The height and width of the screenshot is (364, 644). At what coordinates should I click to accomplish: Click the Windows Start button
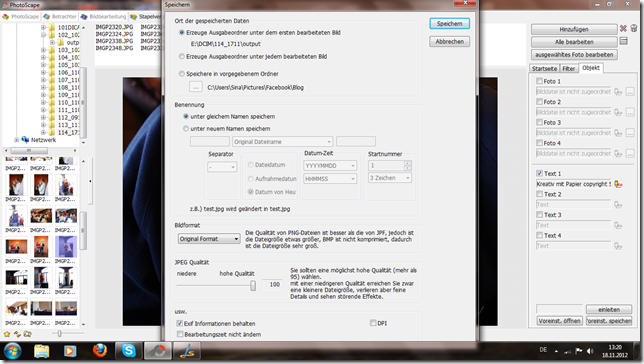(x=12, y=351)
